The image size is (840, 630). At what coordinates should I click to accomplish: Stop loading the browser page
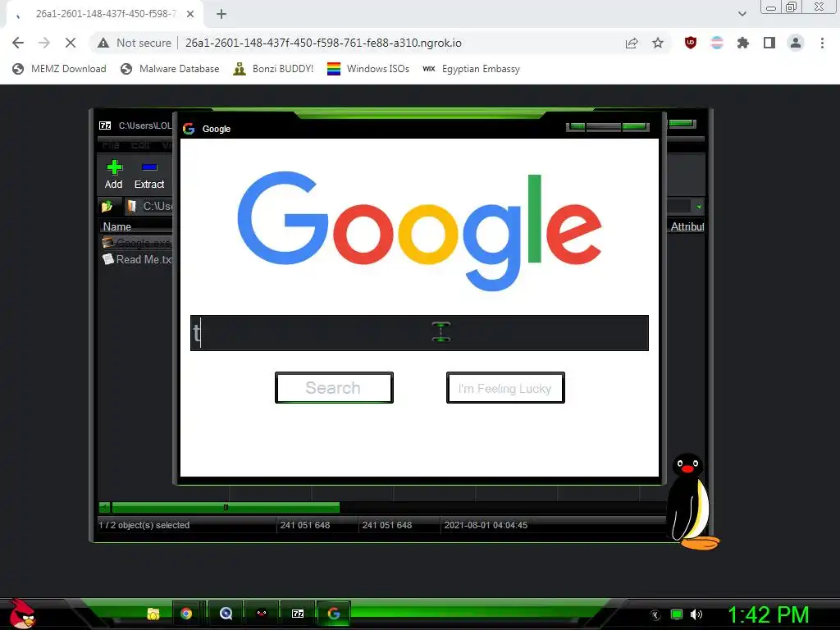coord(71,43)
